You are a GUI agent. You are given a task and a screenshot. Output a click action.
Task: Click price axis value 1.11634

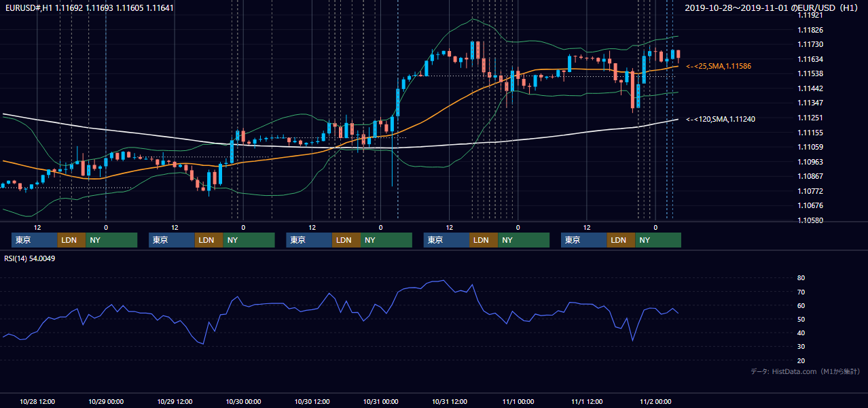[x=810, y=59]
